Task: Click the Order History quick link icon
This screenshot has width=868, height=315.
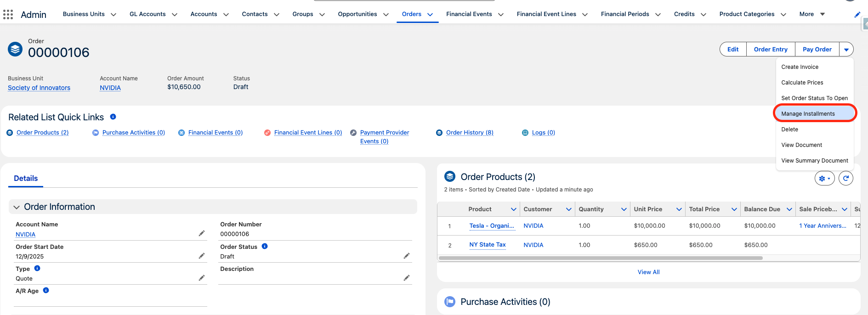Action: coord(439,133)
